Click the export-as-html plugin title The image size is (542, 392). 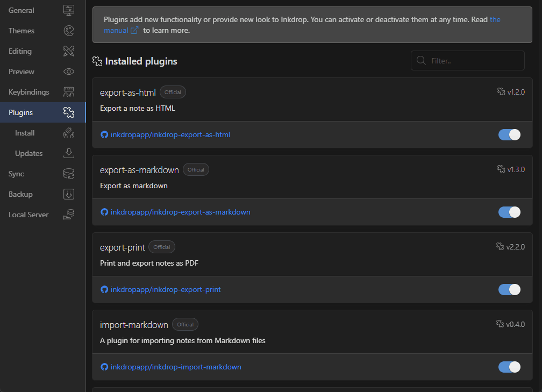click(128, 92)
